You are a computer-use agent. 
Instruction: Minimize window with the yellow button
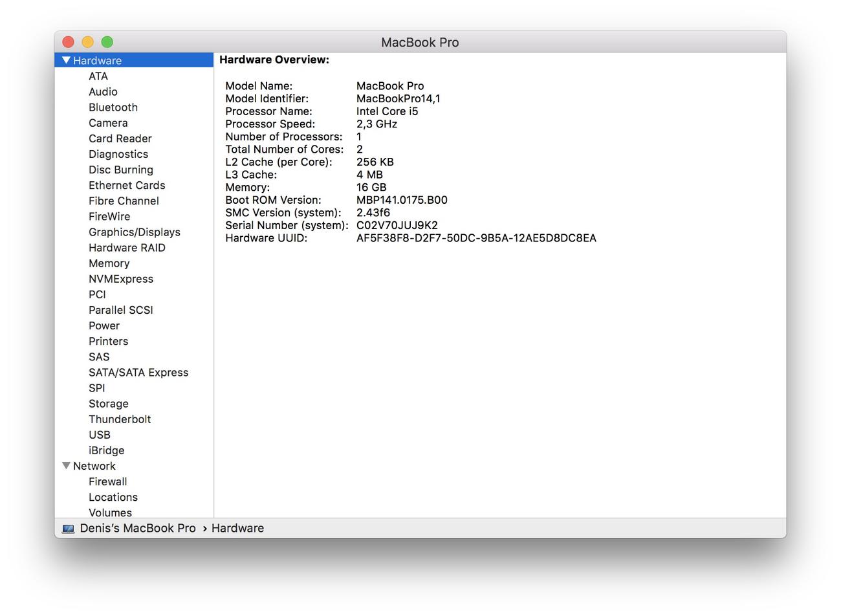pyautogui.click(x=87, y=42)
